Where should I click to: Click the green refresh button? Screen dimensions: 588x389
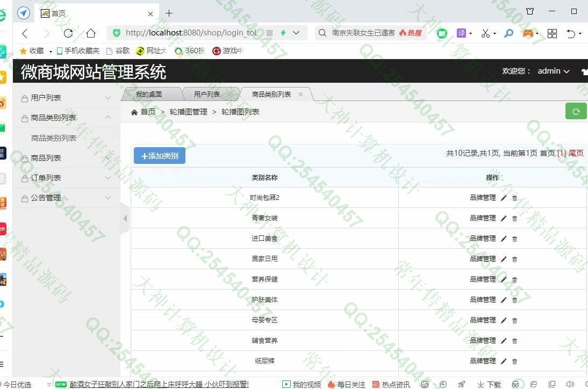576,111
